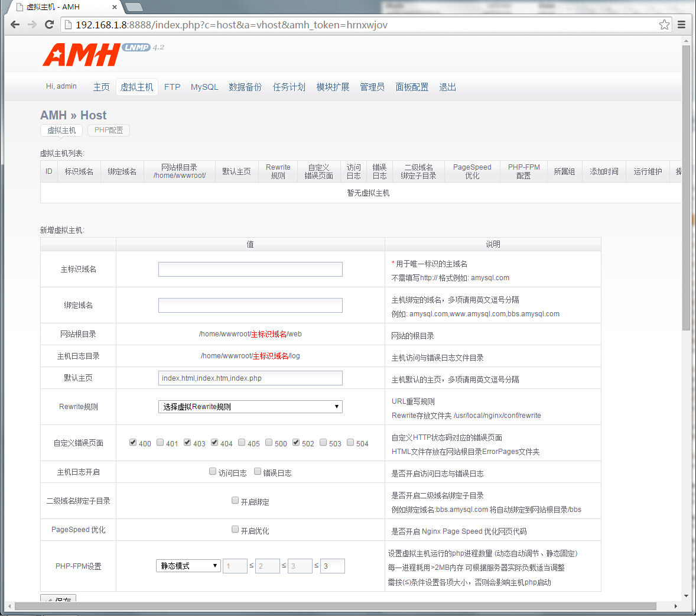Screen dimensions: 696x616
Task: Bookmark this page with the star icon
Action: 664,25
